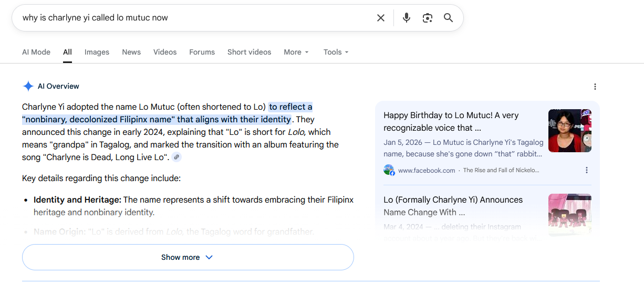Switch to the Images tab

[97, 52]
